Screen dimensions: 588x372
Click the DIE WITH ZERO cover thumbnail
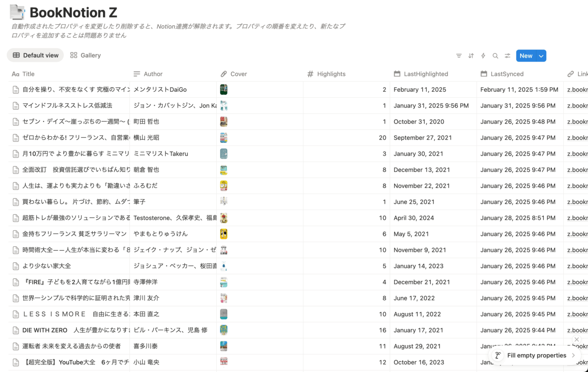223,330
